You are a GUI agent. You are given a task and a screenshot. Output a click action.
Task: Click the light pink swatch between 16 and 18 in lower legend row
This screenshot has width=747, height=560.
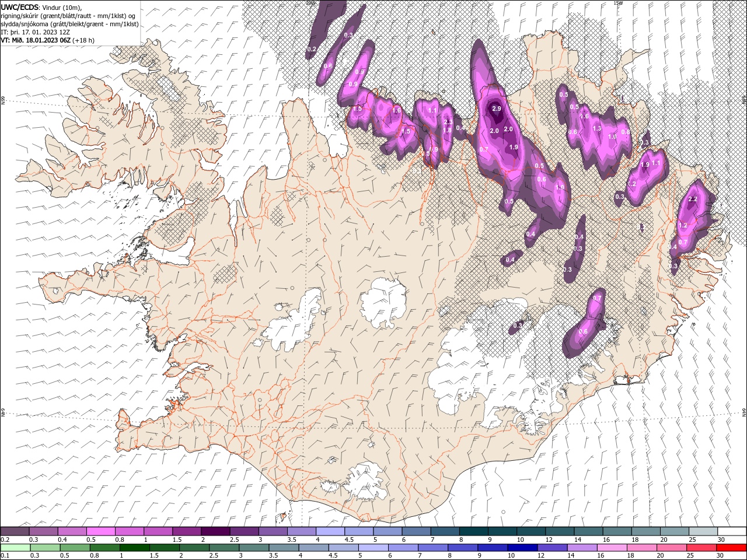point(611,547)
